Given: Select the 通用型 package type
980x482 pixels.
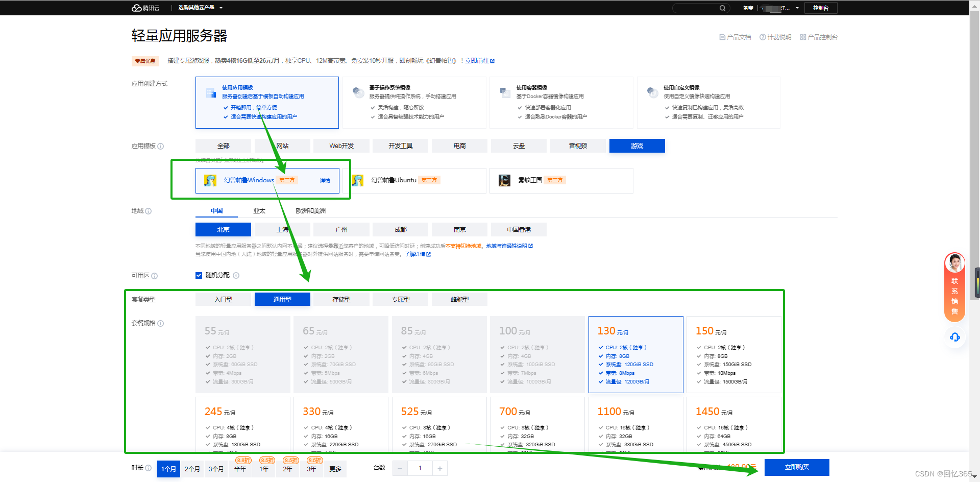Looking at the screenshot, I should 282,300.
